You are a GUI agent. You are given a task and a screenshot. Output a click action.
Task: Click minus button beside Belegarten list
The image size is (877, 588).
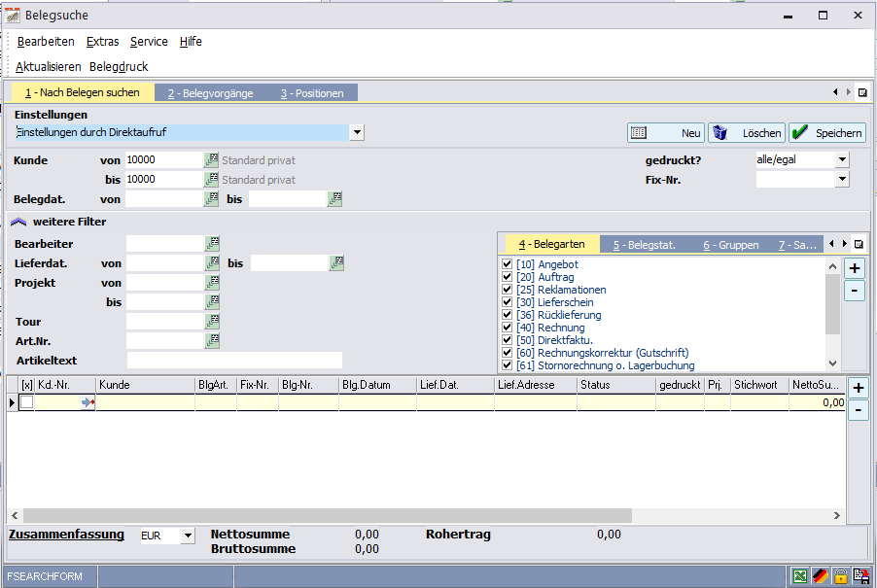855,291
